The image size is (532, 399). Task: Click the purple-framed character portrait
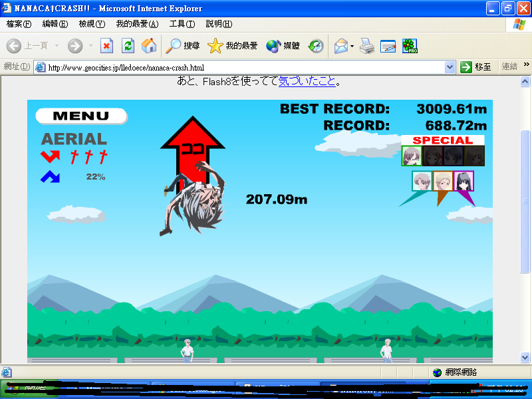pos(464,181)
